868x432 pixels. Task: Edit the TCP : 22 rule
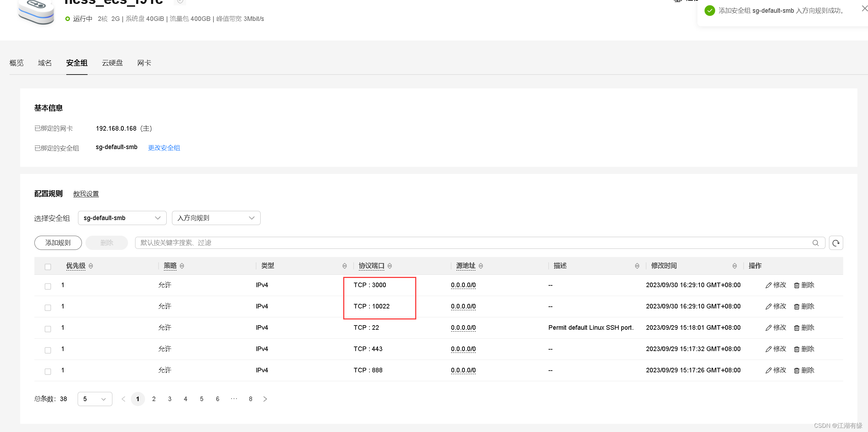click(776, 328)
